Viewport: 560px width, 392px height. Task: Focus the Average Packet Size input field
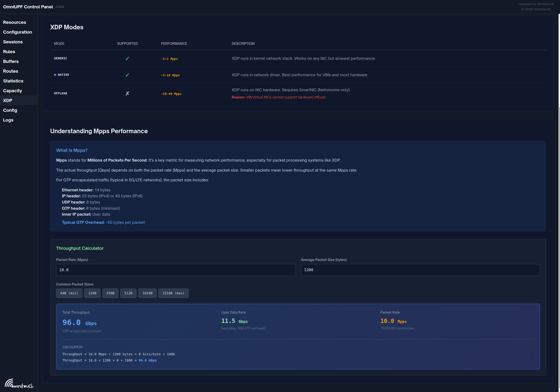click(x=420, y=270)
